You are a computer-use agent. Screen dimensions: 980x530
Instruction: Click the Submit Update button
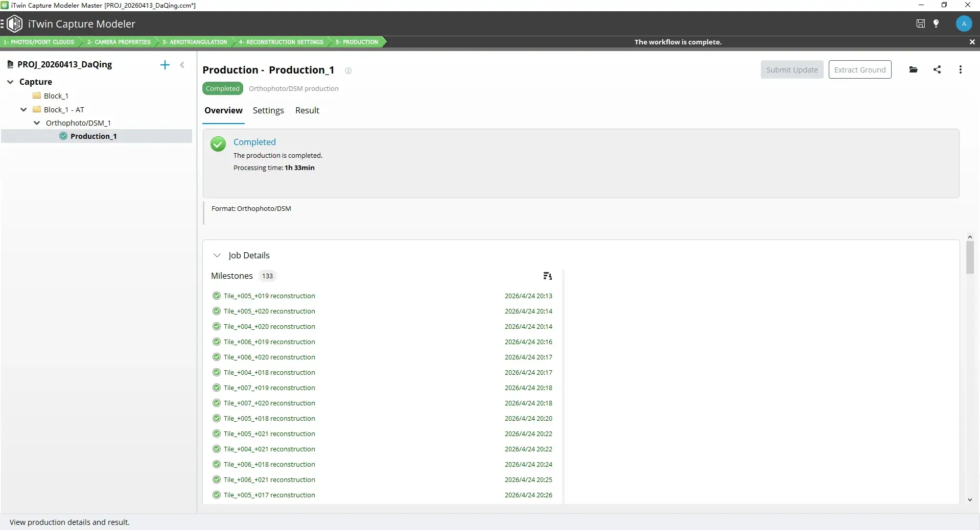(x=791, y=69)
